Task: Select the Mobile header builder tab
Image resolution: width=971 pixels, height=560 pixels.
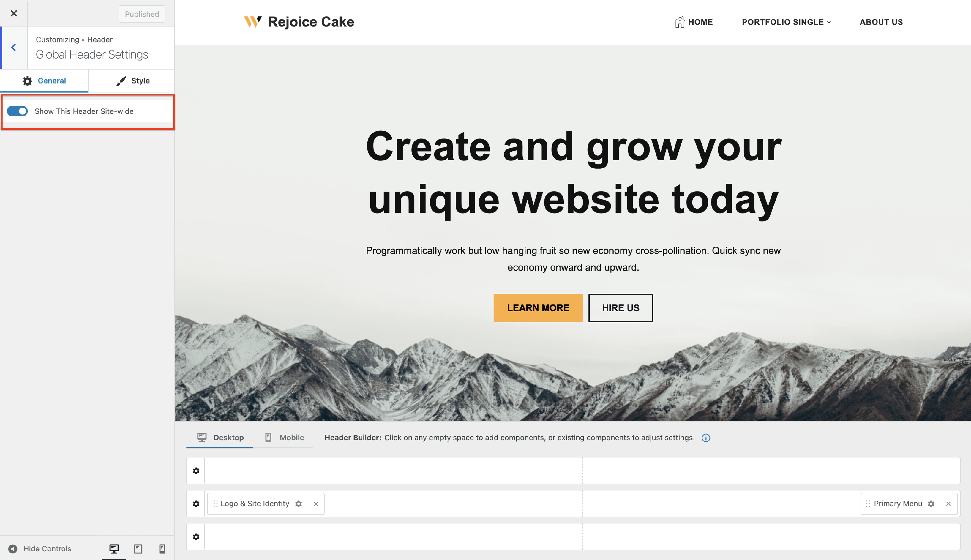Action: coord(284,438)
